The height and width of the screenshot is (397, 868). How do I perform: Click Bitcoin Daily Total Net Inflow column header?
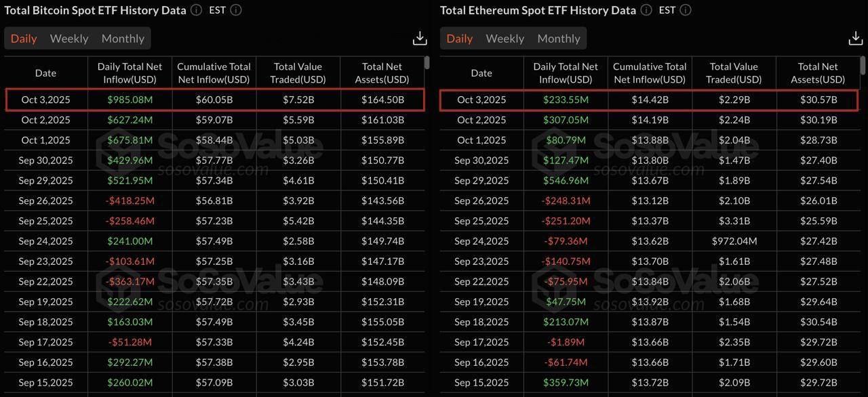(x=130, y=72)
